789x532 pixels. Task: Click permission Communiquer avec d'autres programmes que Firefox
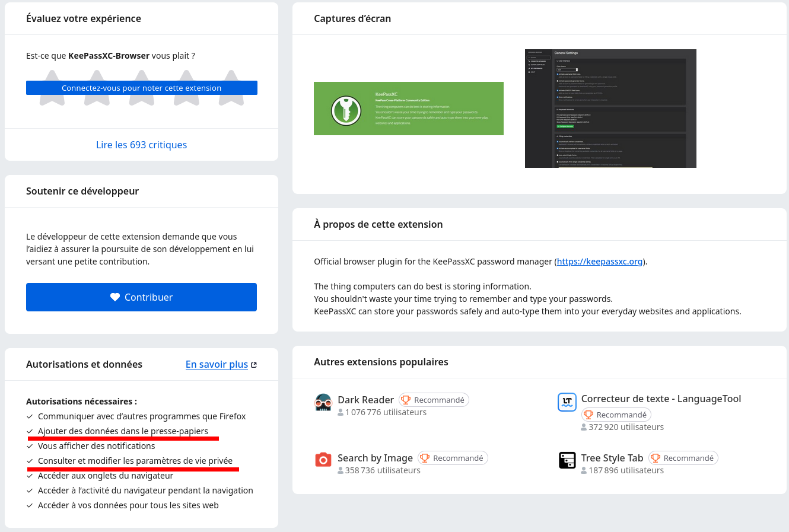tap(142, 416)
